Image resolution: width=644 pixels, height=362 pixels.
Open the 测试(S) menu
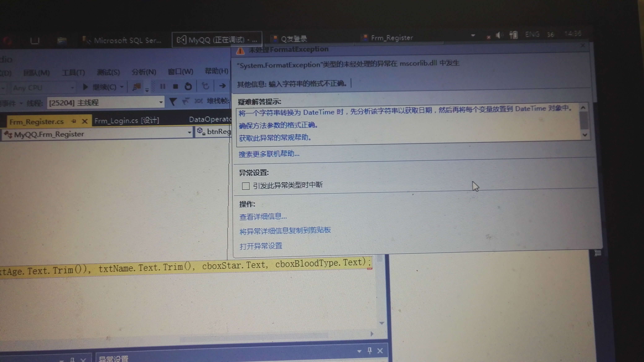[x=108, y=72]
